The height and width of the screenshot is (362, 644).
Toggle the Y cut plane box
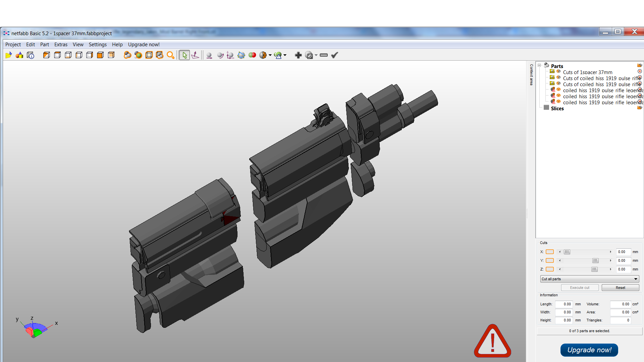(x=550, y=260)
